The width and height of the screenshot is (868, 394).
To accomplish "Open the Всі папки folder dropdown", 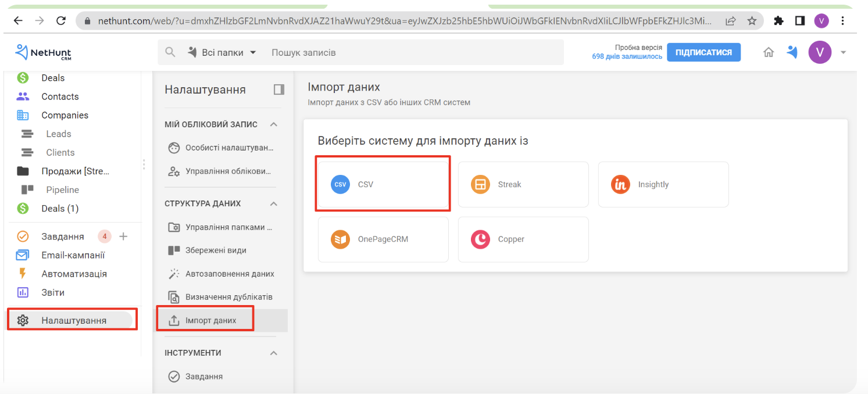I will [x=222, y=52].
